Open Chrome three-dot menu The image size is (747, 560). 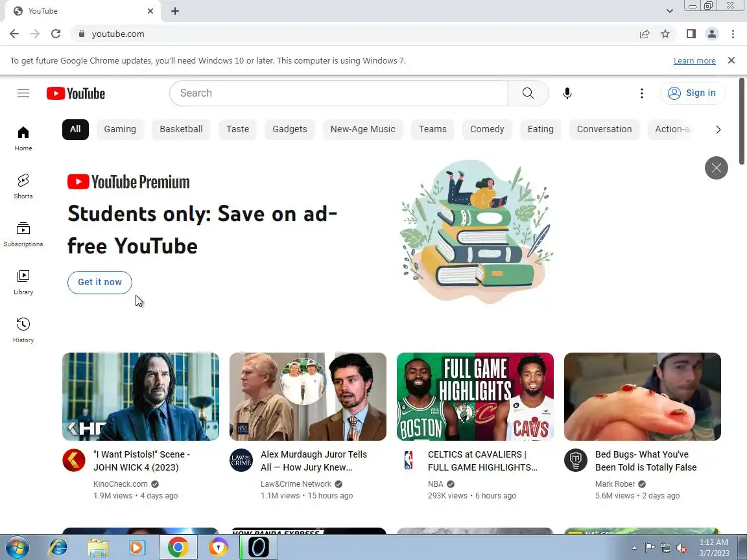click(733, 34)
